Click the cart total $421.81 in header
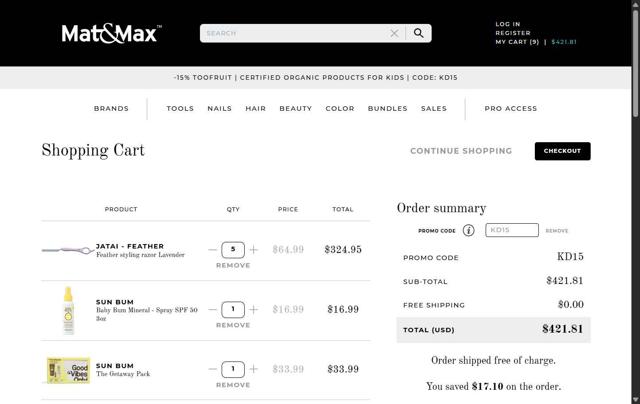640x404 pixels. tap(564, 42)
